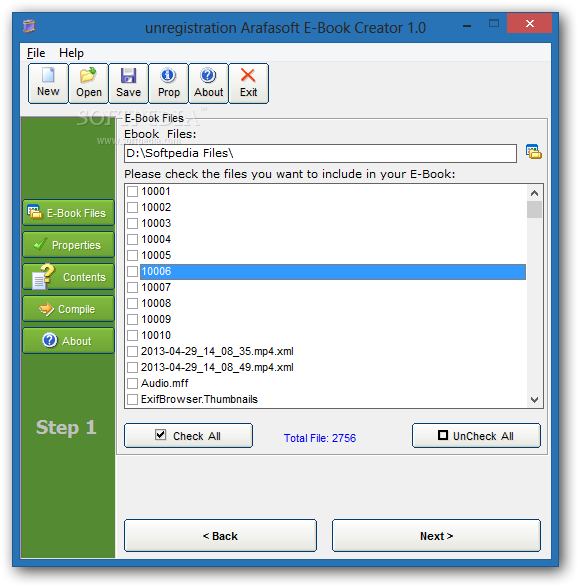This screenshot has height=587, width=579.
Task: Click the UnCheck All button
Action: coord(476,435)
